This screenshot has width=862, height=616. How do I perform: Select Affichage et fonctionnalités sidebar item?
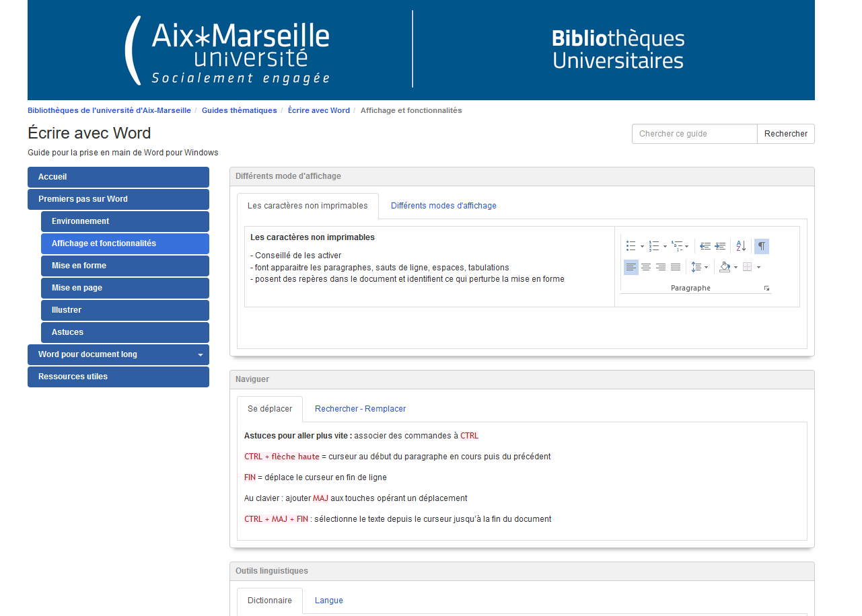click(125, 243)
